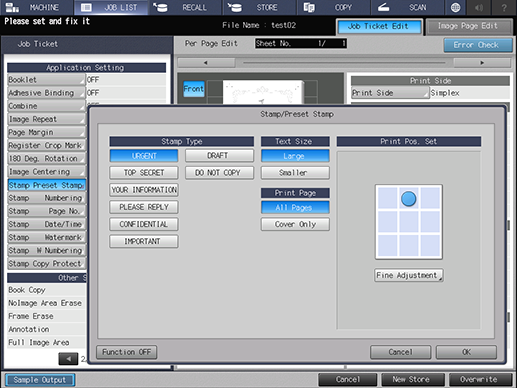The height and width of the screenshot is (388, 517).
Task: Confirm the stamp dialog with OK
Action: [466, 352]
